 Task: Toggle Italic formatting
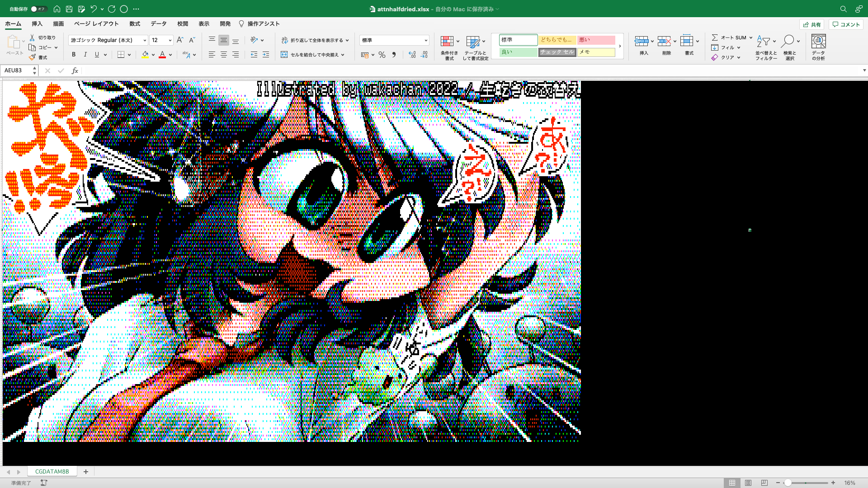point(85,55)
